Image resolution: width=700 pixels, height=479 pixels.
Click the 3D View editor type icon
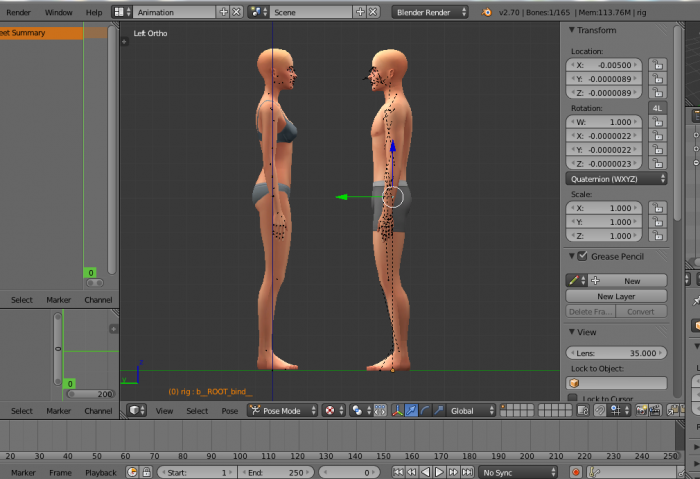point(135,411)
